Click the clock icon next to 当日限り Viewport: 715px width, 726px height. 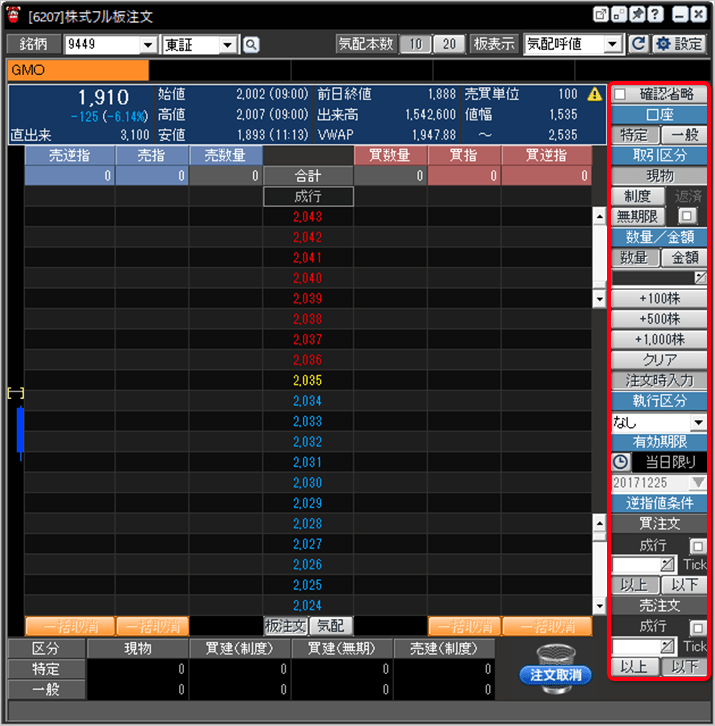[620, 462]
